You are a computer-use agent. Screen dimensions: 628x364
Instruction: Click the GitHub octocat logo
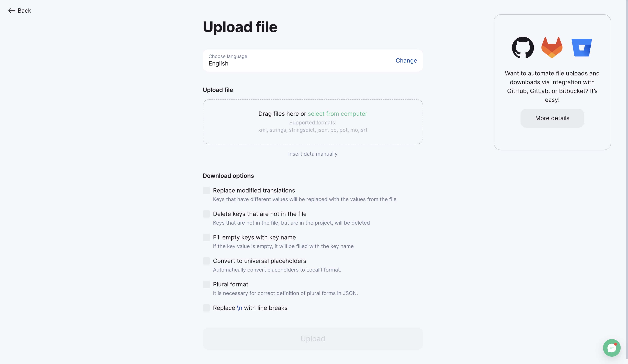point(523,48)
